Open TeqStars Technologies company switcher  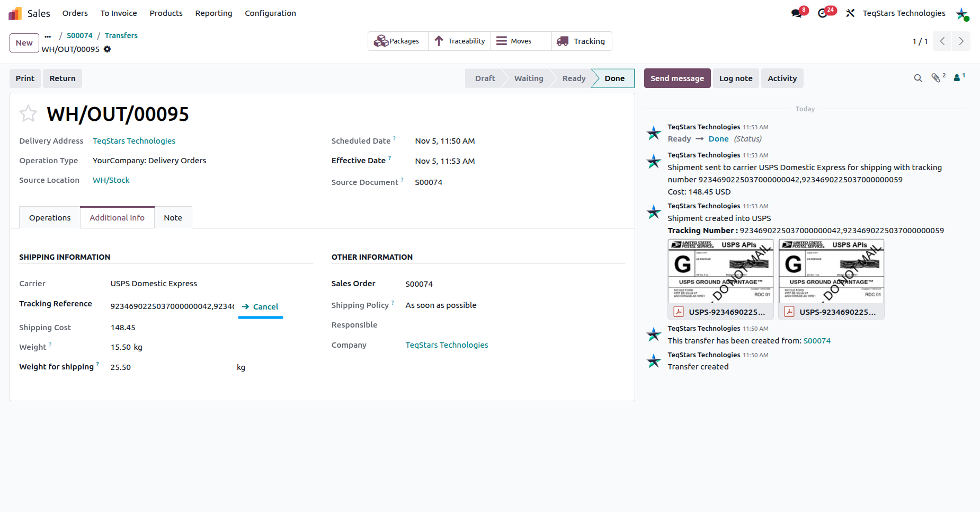904,13
